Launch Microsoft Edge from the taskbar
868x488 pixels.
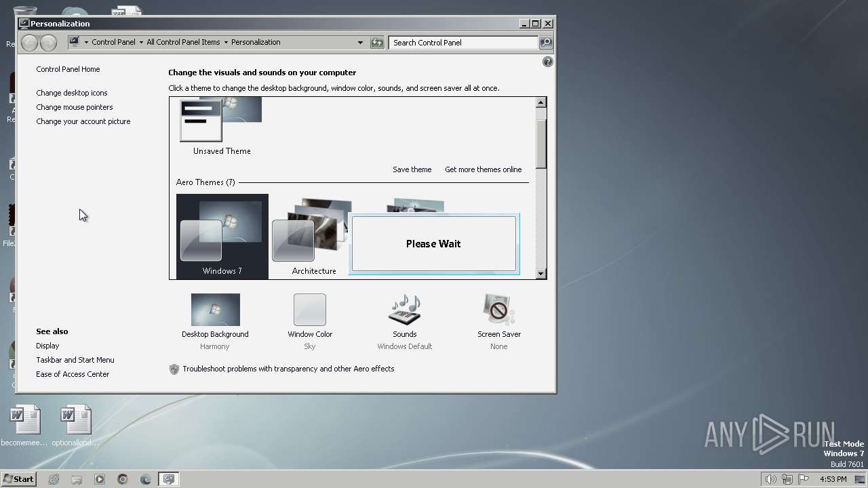(146, 479)
